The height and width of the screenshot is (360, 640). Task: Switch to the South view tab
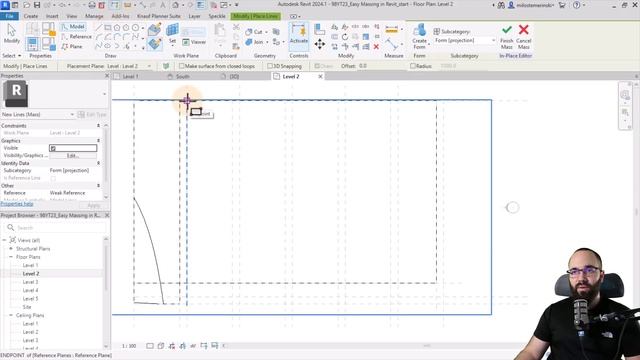pyautogui.click(x=182, y=76)
